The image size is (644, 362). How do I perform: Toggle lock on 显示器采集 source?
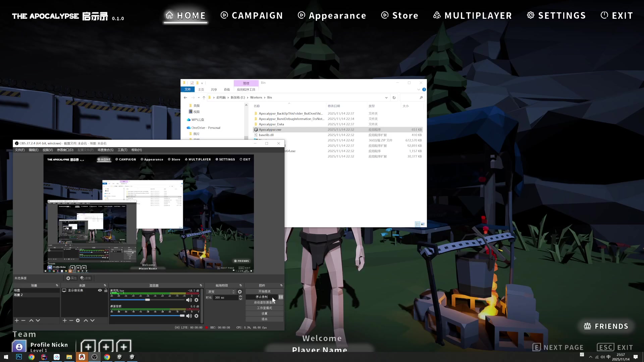tap(106, 291)
